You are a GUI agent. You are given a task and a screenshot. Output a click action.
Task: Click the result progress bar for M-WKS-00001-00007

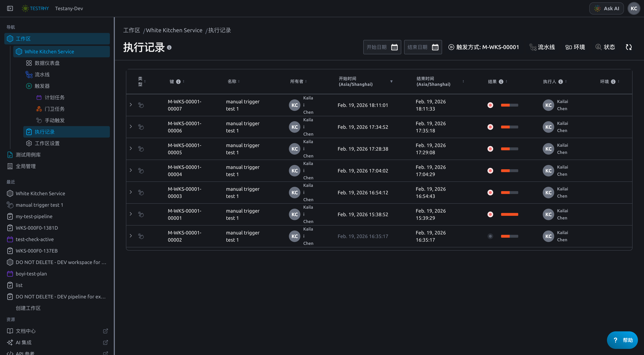509,105
